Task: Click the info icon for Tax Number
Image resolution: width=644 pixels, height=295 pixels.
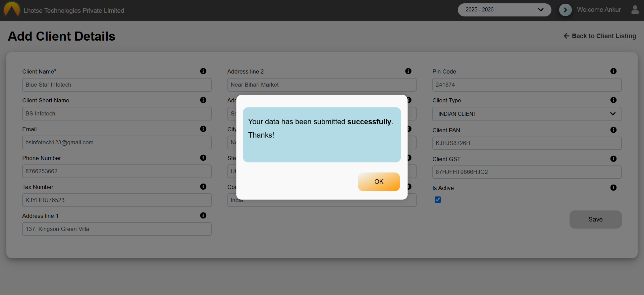Action: pos(203,187)
